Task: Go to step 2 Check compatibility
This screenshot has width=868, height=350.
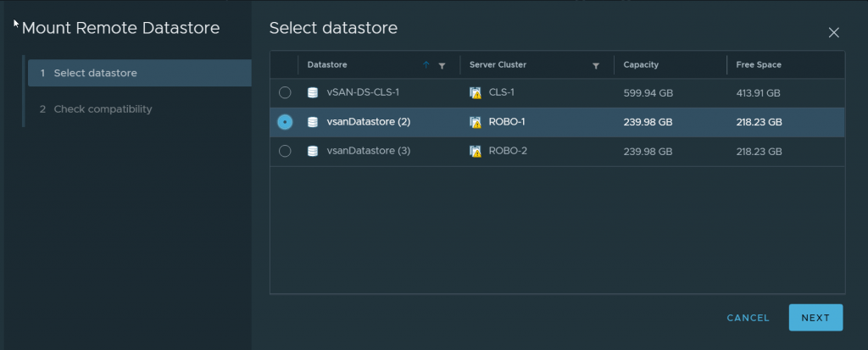Action: [103, 109]
